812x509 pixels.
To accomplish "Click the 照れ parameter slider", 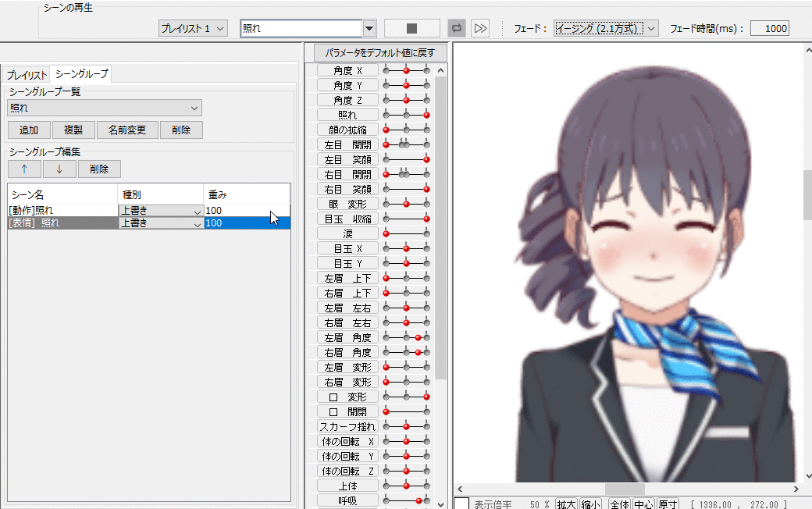I will coord(407,115).
